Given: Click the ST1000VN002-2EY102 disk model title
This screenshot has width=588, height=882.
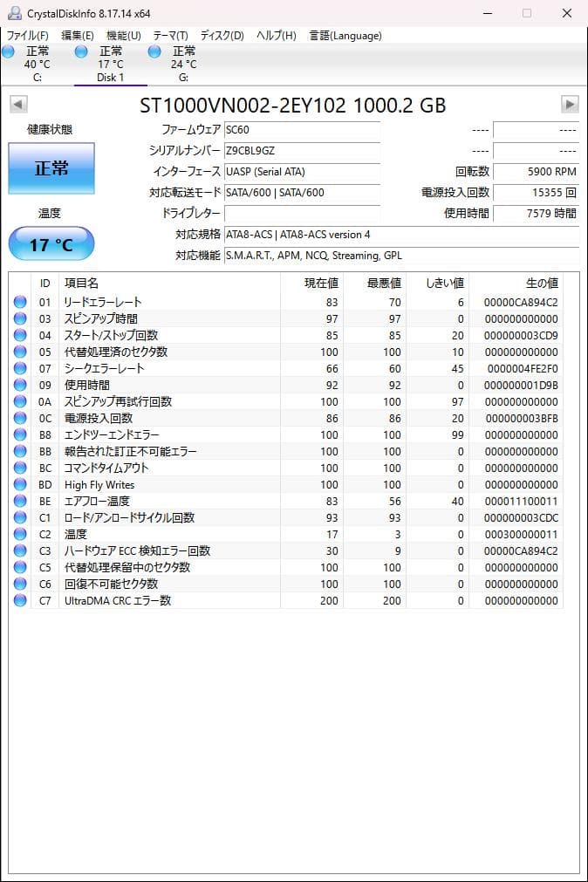Looking at the screenshot, I should 292,106.
